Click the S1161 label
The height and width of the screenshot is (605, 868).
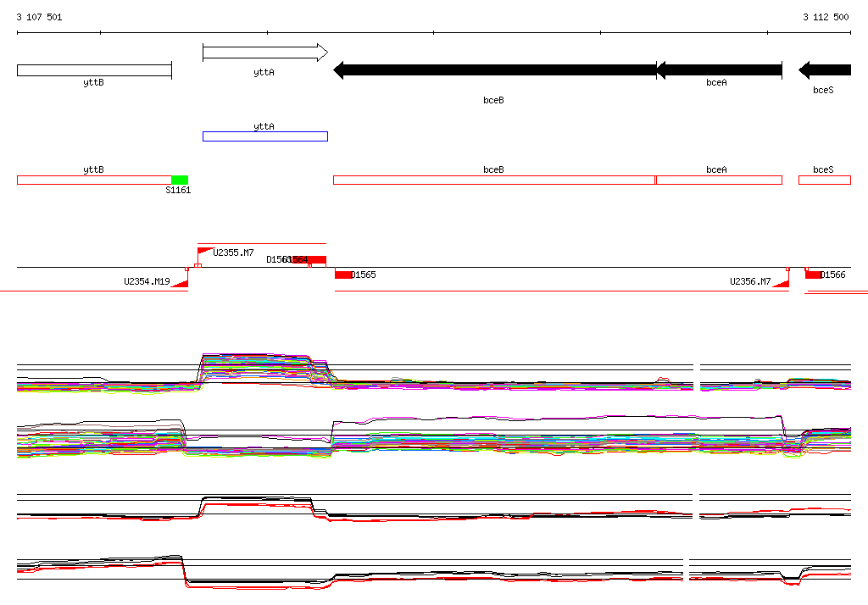click(x=178, y=190)
